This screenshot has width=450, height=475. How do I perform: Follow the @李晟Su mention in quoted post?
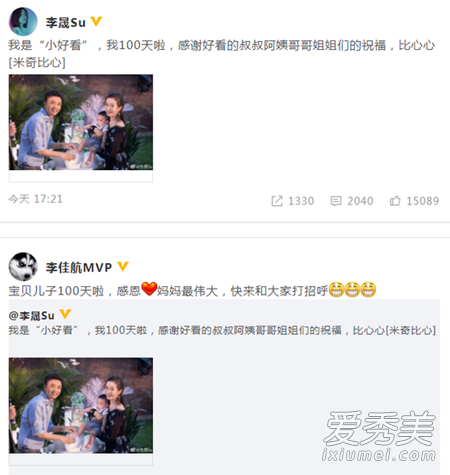(x=31, y=315)
